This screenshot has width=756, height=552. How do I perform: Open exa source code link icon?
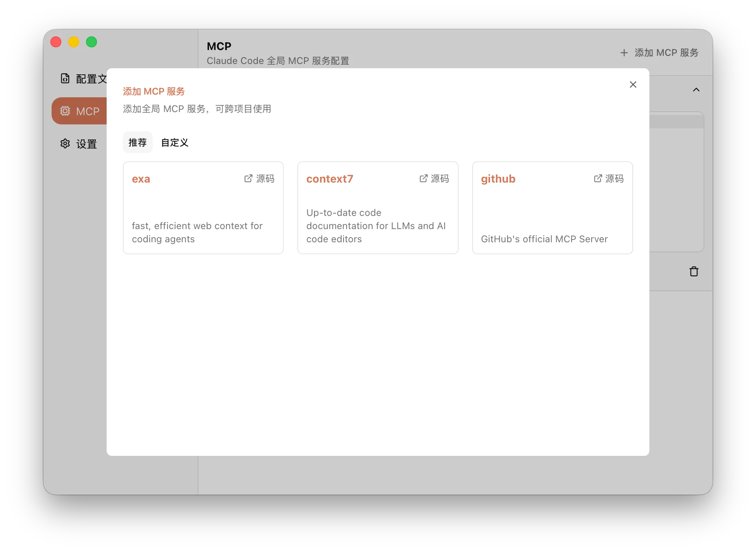pos(248,178)
